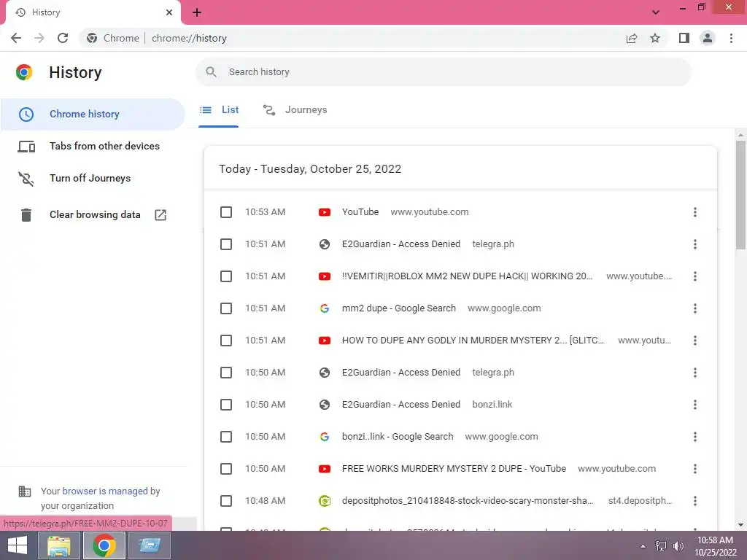Click the browser back arrow
The width and height of the screenshot is (747, 560).
coord(16,38)
